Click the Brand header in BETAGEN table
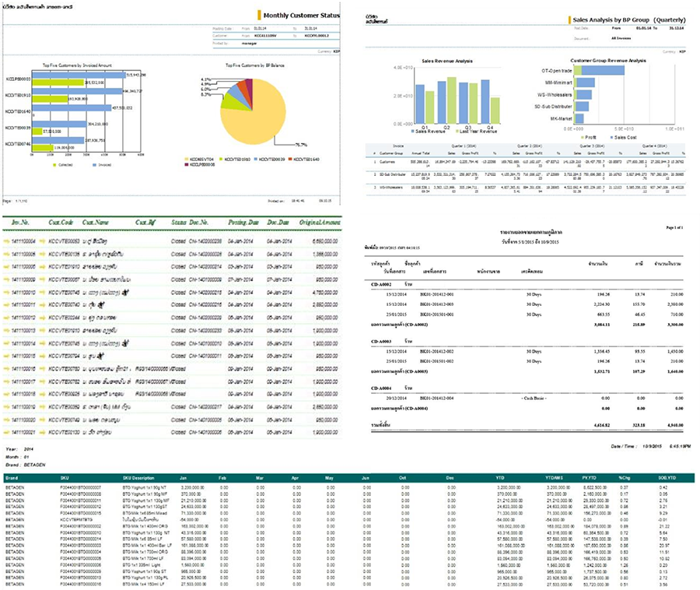700x590 pixels. 12,478
